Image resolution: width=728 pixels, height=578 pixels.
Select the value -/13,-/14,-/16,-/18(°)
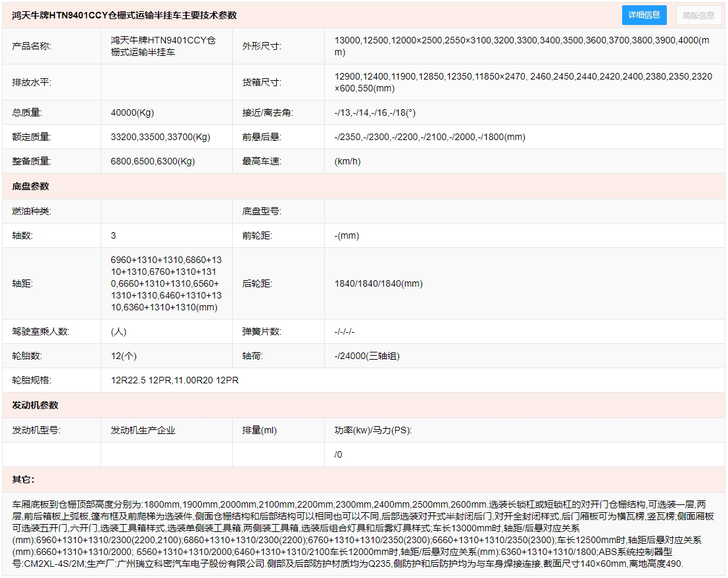pyautogui.click(x=375, y=112)
